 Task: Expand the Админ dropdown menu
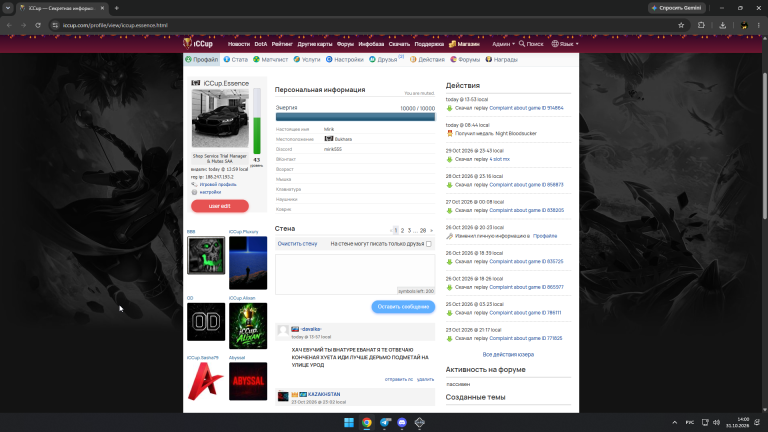(x=503, y=44)
